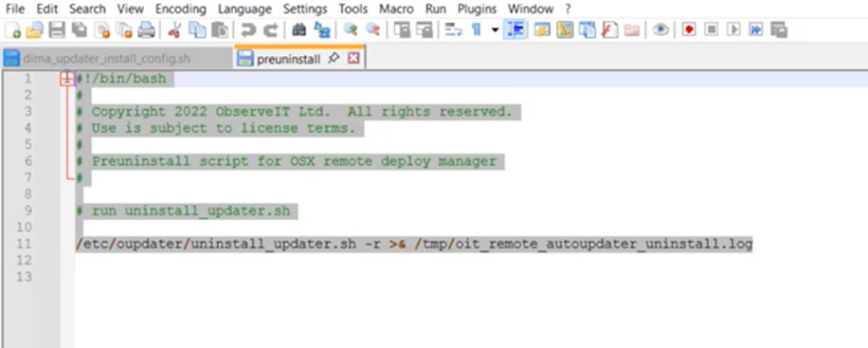Click '# run uninstall_updater.sh' comment

tap(183, 211)
